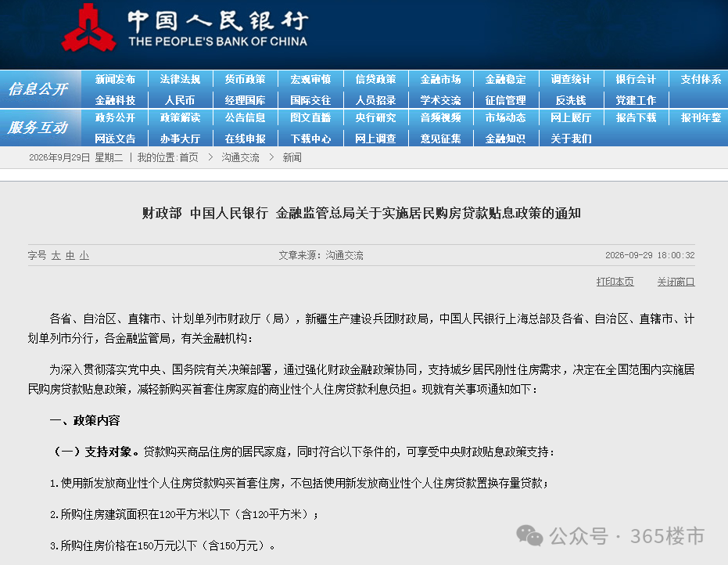This screenshot has width=728, height=565.
Task: Click the 文章来源: 沟通交流 text
Action: pos(321,256)
